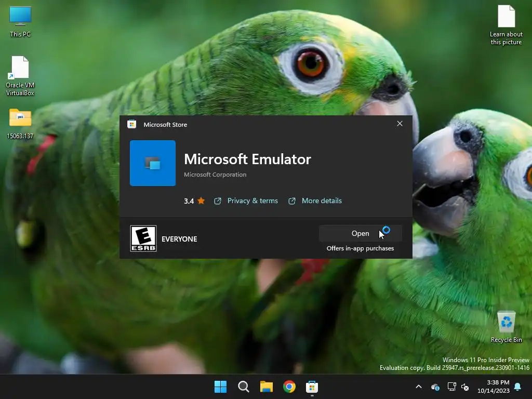532x399 pixels.
Task: Click the 3.4 star rating
Action: pyautogui.click(x=194, y=201)
